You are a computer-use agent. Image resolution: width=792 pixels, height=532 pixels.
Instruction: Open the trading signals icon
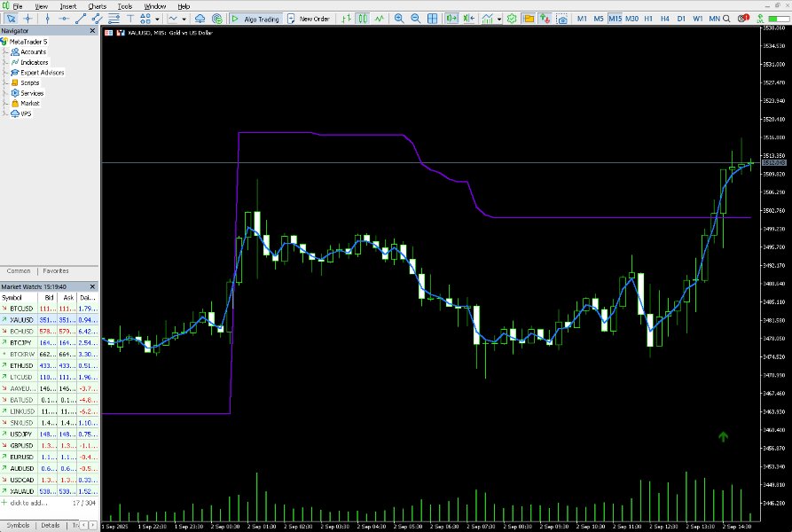click(x=217, y=19)
